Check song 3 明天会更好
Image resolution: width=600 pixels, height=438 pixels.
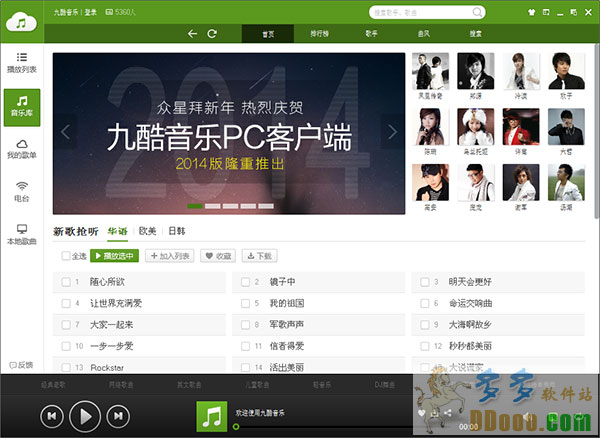tap(425, 282)
